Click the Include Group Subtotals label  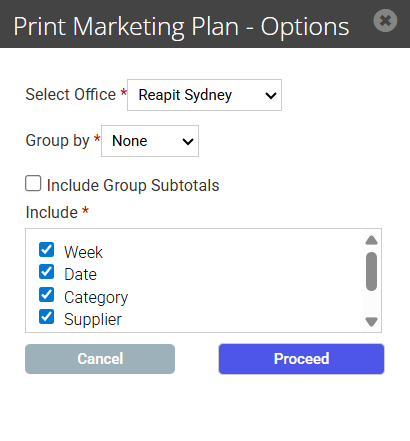133,185
